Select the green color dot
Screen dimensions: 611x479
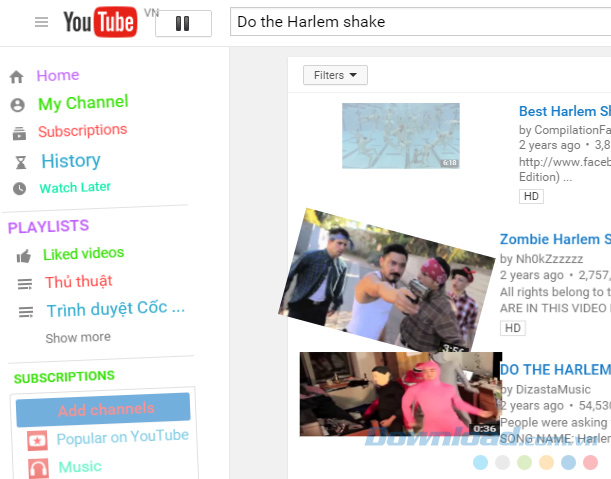(524, 462)
